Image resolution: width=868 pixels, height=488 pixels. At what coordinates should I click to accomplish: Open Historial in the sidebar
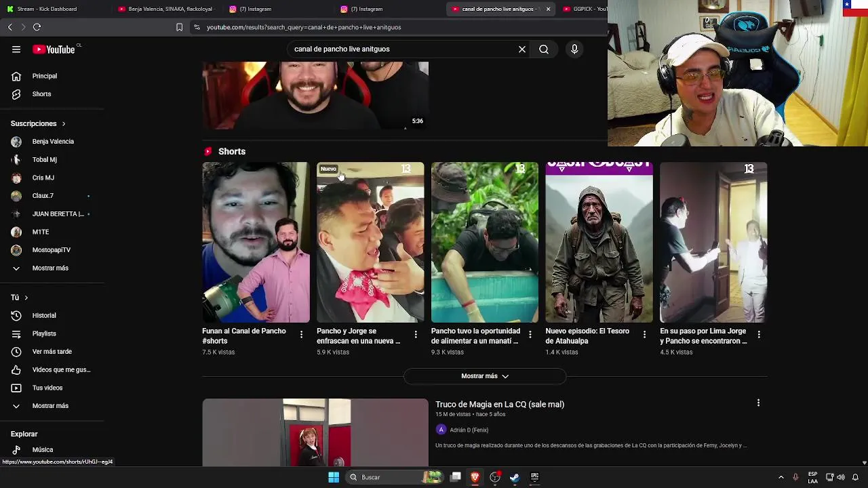pyautogui.click(x=52, y=316)
